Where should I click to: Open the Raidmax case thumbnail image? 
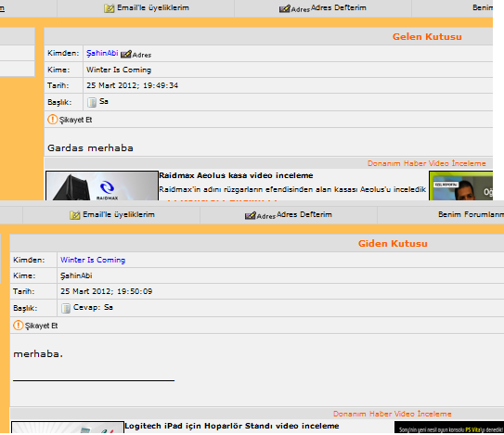pos(102,186)
